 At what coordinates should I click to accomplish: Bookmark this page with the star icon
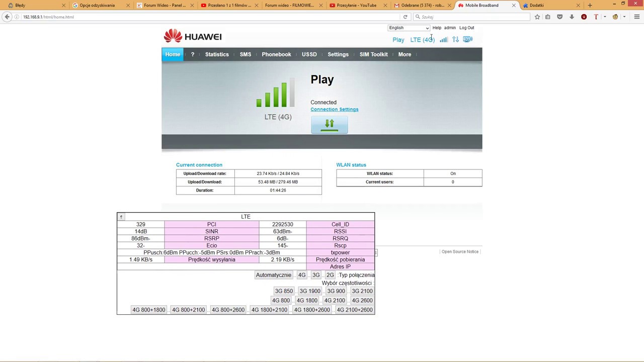[537, 17]
